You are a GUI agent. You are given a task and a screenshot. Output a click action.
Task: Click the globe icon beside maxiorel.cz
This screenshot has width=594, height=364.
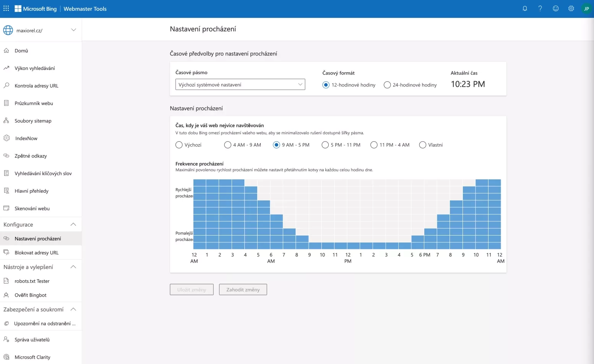point(8,30)
